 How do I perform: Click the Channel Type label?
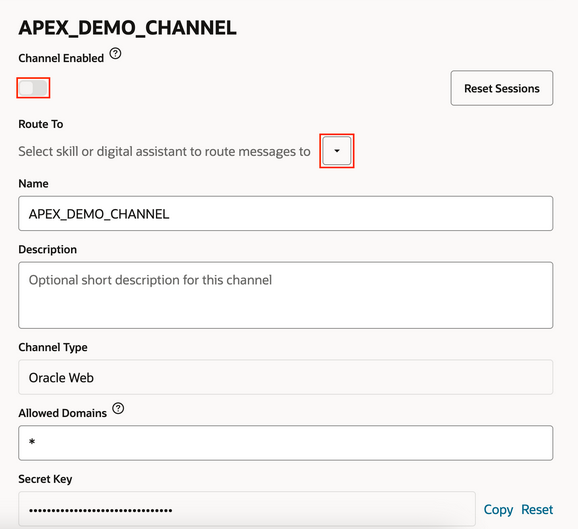53,347
